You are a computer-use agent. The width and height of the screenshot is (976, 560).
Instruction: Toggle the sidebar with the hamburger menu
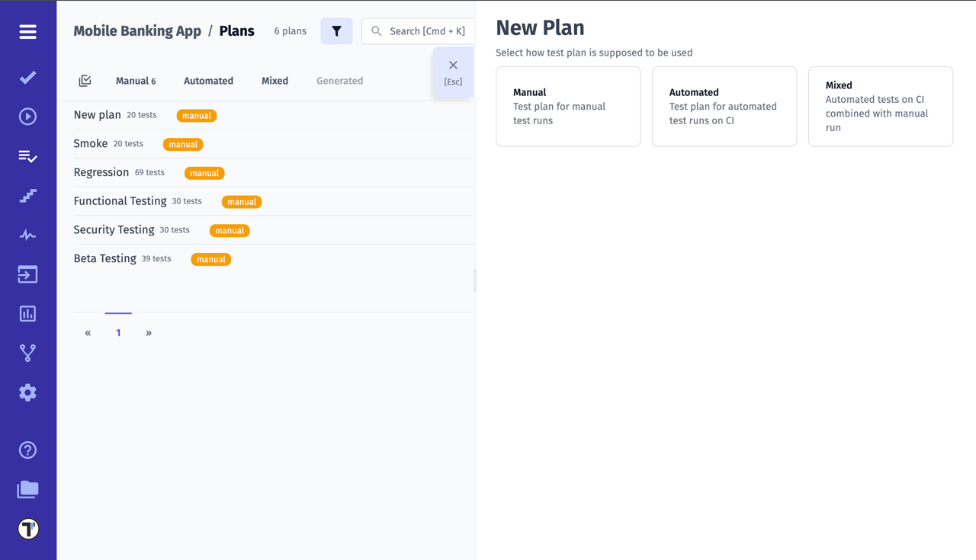(27, 32)
